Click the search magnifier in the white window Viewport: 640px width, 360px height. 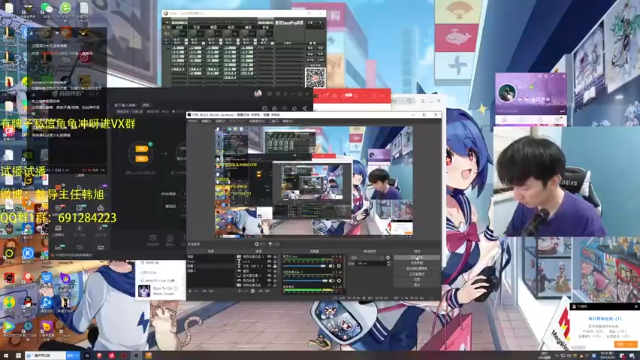pyautogui.click(x=409, y=101)
